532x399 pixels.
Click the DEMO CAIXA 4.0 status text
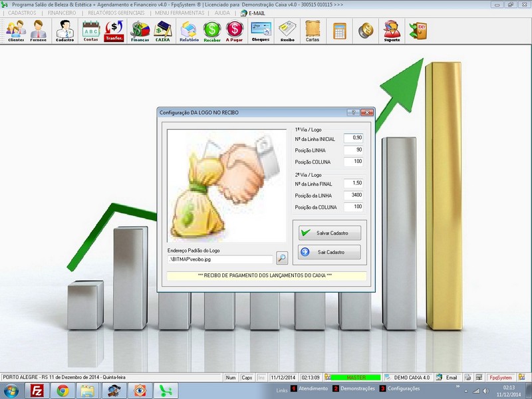point(412,377)
